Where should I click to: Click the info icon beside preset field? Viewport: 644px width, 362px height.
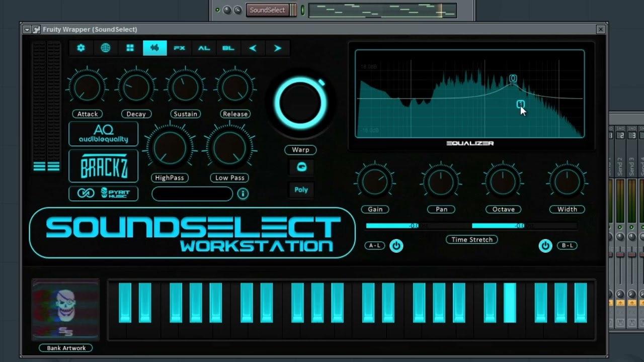(243, 194)
